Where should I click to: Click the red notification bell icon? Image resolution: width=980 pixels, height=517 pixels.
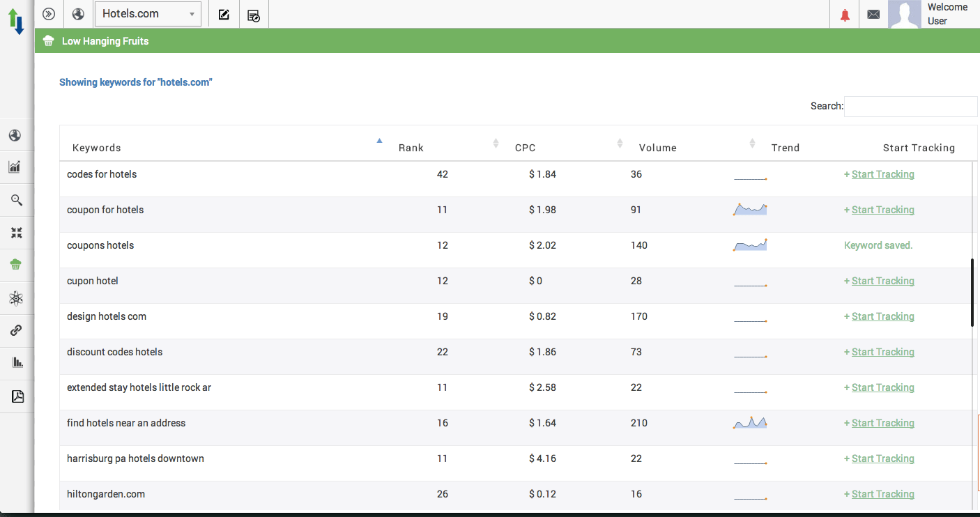(x=845, y=15)
